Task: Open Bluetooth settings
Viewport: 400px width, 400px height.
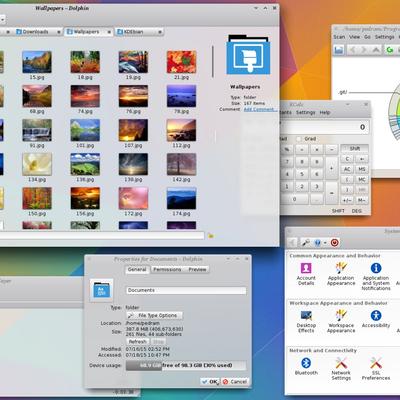Action: (x=306, y=366)
